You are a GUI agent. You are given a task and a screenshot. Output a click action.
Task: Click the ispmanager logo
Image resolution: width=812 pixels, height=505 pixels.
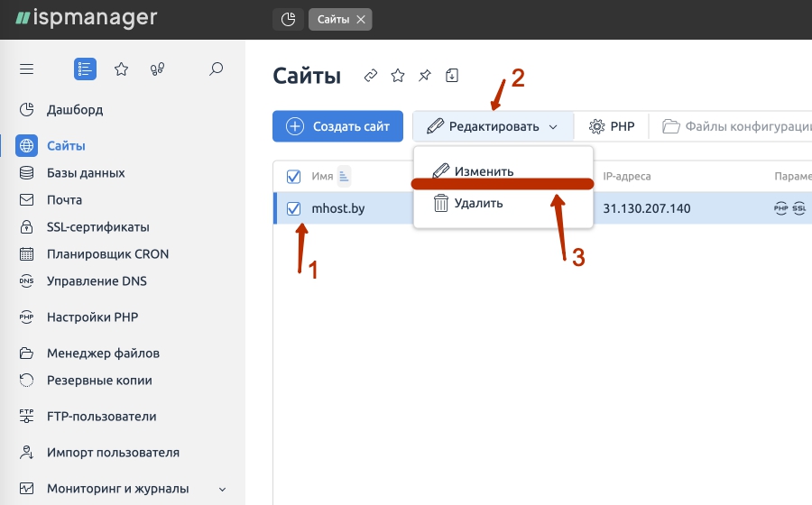(x=86, y=18)
